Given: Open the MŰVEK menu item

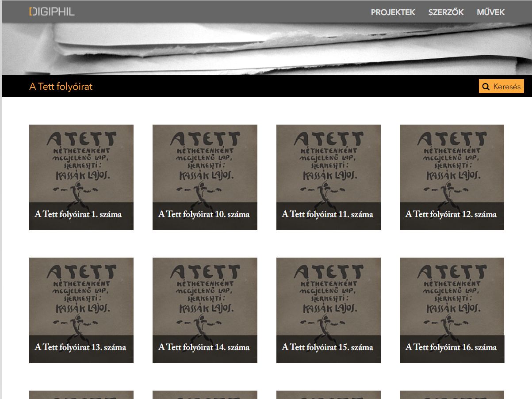Looking at the screenshot, I should point(490,12).
